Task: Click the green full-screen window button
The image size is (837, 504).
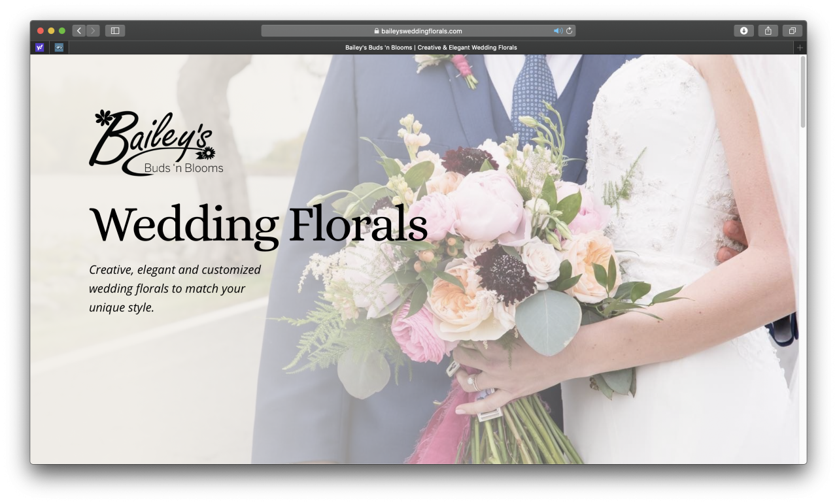Action: pyautogui.click(x=62, y=31)
